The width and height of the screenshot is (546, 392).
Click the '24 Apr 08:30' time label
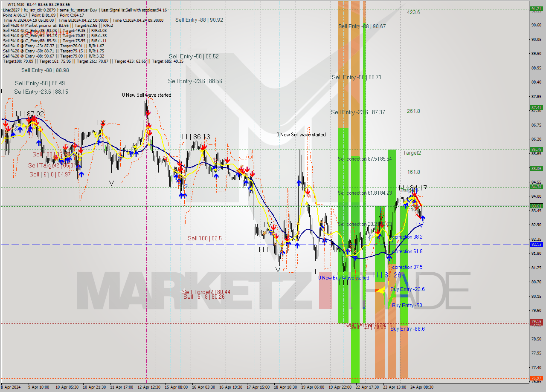click(422, 387)
